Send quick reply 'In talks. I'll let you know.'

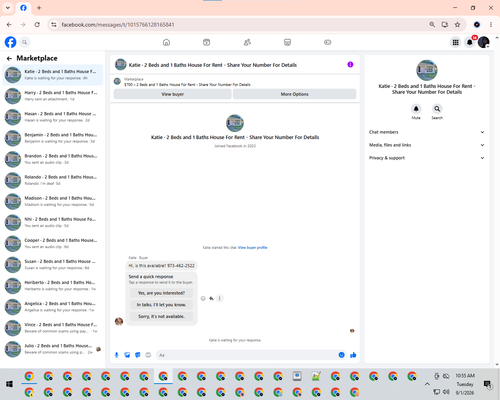tap(161, 305)
